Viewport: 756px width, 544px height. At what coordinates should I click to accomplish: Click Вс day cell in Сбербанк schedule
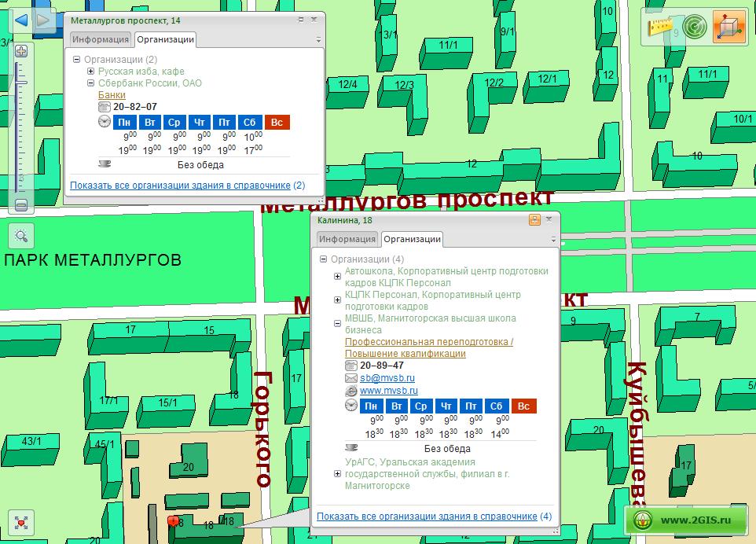point(277,123)
